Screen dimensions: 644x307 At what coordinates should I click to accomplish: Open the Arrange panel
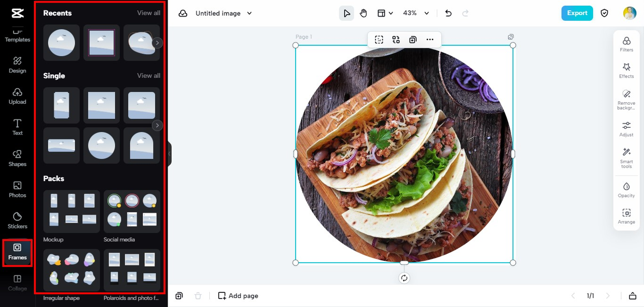tap(626, 216)
